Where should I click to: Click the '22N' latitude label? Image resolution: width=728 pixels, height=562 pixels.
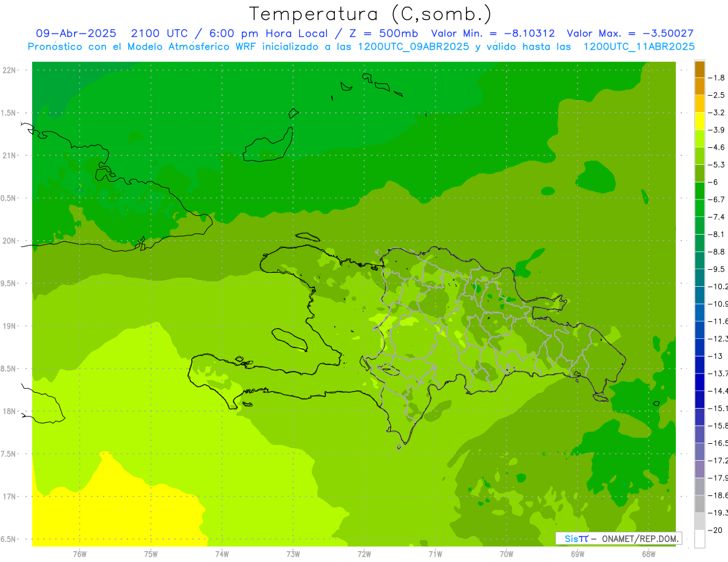click(9, 70)
